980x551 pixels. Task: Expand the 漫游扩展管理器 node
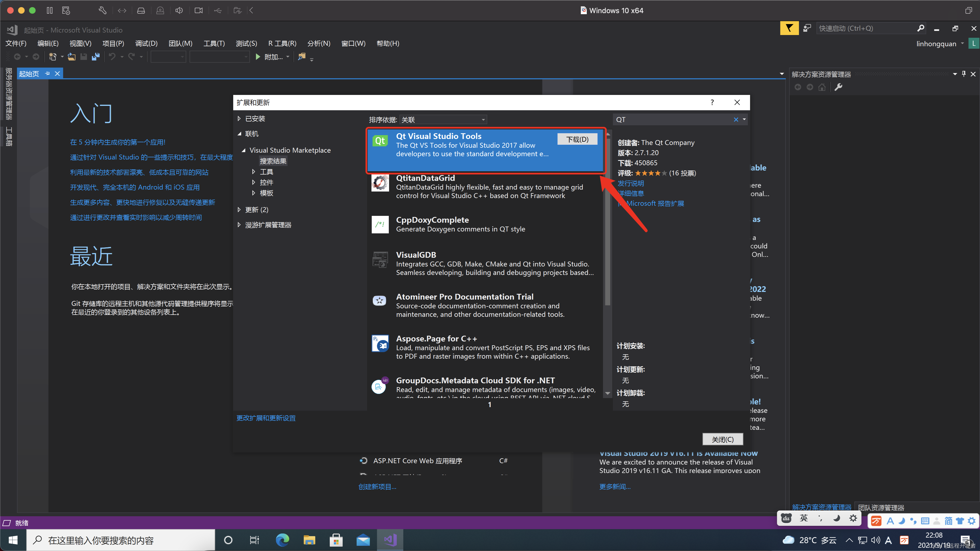click(239, 225)
